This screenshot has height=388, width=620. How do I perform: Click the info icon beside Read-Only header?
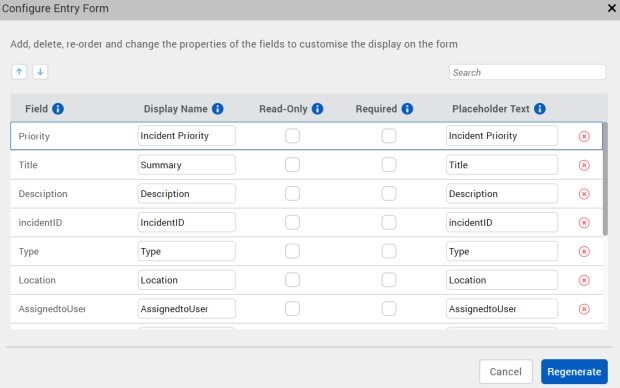pos(317,109)
